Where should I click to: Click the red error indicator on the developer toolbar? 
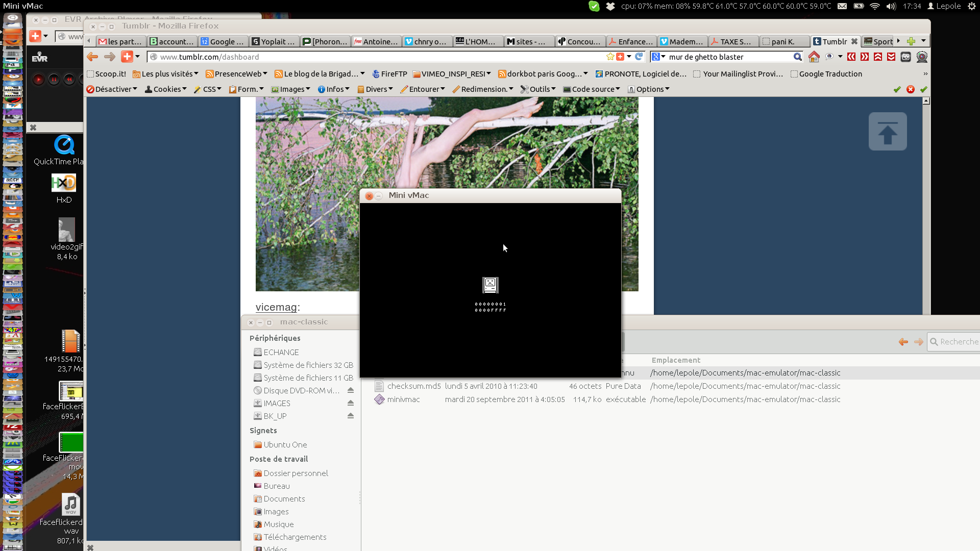point(910,89)
